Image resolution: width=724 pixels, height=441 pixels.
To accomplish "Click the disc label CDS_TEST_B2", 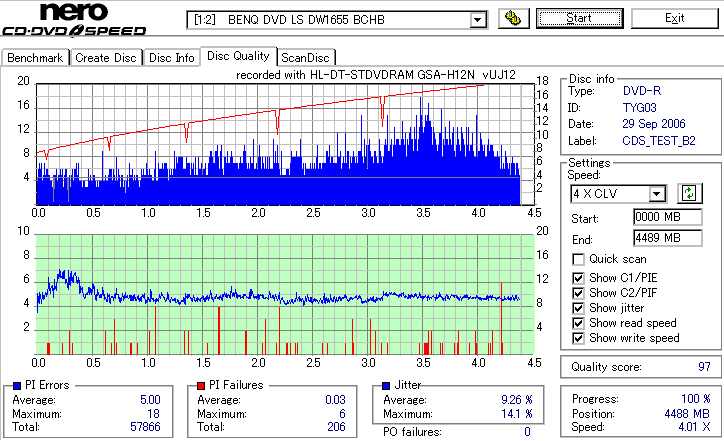I will pyautogui.click(x=659, y=140).
